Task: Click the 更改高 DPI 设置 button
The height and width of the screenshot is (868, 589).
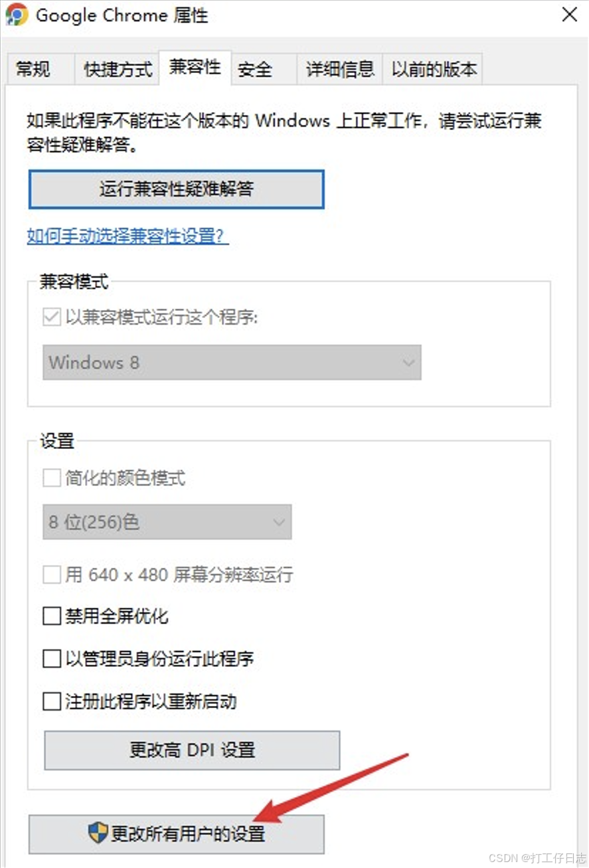Action: point(191,750)
